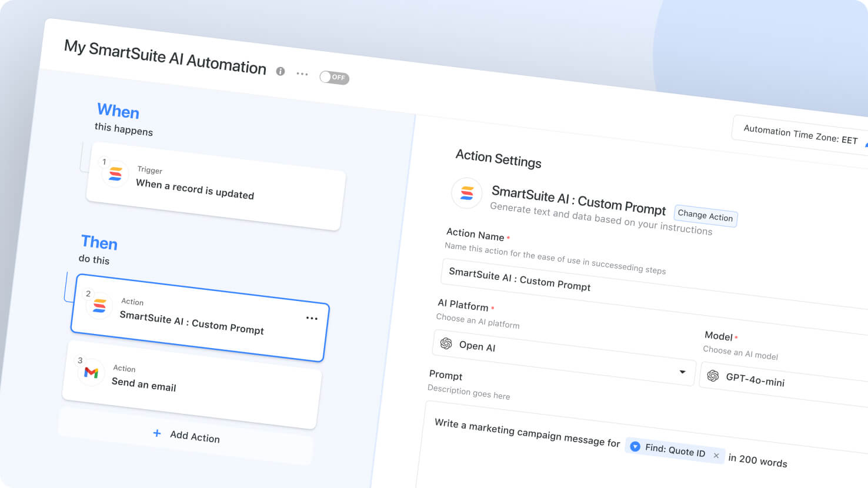
Task: Click the 'When' heading text
Action: pos(118,111)
